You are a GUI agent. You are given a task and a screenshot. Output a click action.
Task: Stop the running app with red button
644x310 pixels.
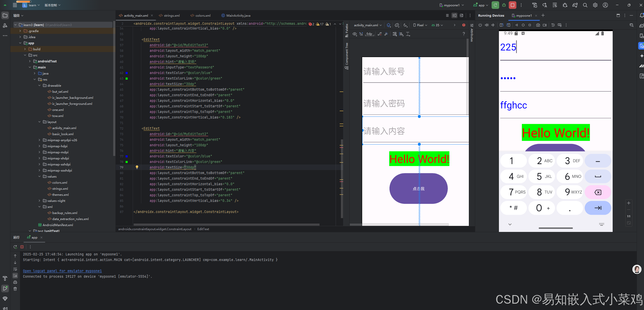(513, 5)
